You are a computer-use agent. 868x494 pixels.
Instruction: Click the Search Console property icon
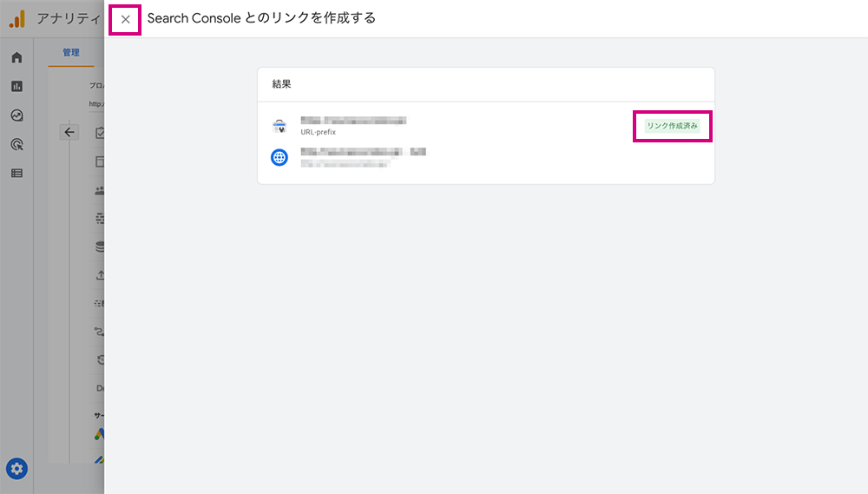pos(279,126)
